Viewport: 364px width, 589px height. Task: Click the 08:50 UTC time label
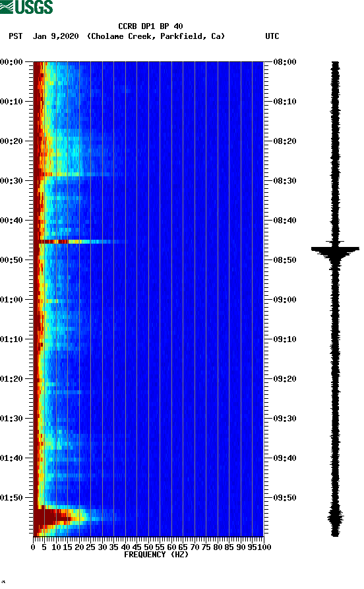[285, 260]
